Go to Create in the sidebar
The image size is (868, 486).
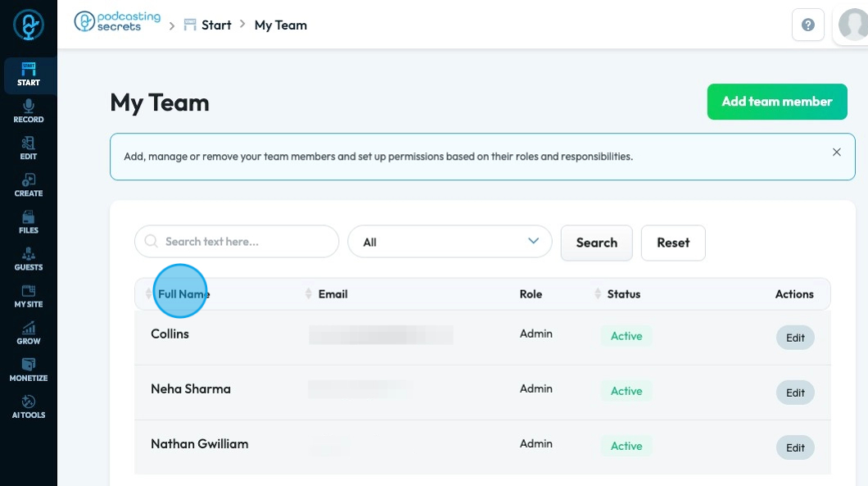(x=29, y=185)
